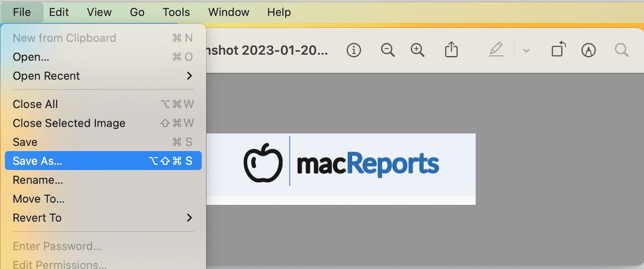Open the Help menu

[x=279, y=12]
